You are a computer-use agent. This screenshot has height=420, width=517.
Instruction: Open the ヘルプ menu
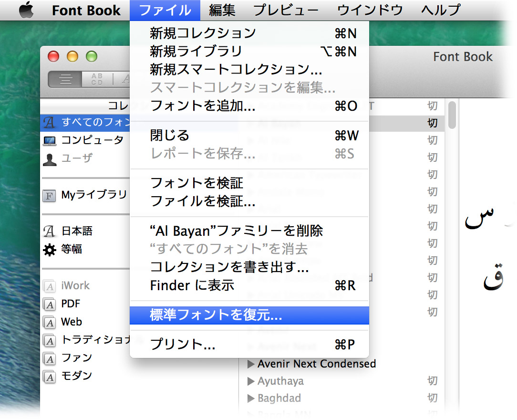click(x=441, y=10)
